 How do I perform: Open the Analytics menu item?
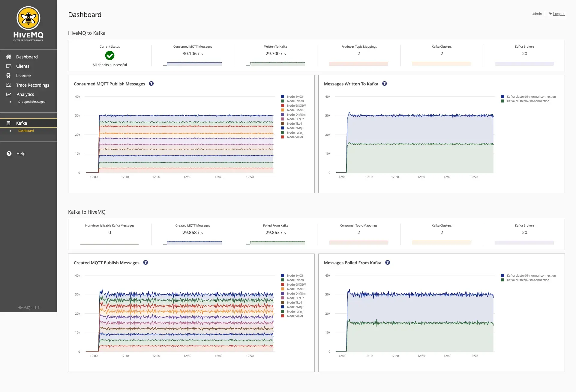(25, 94)
